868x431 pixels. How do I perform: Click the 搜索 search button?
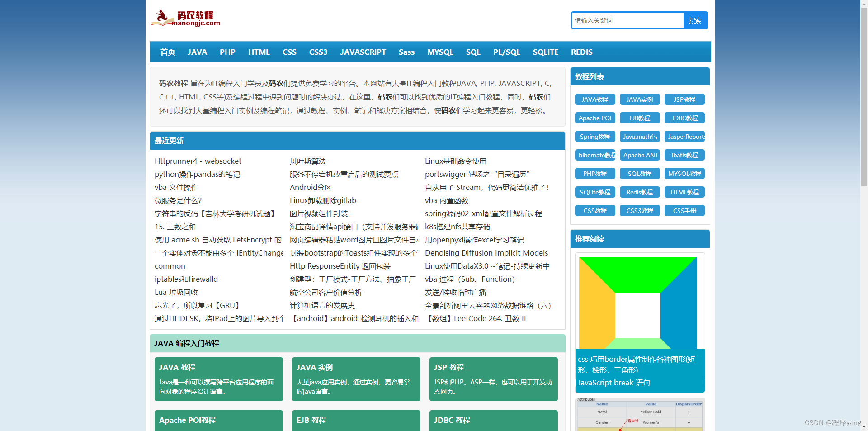[x=695, y=20]
